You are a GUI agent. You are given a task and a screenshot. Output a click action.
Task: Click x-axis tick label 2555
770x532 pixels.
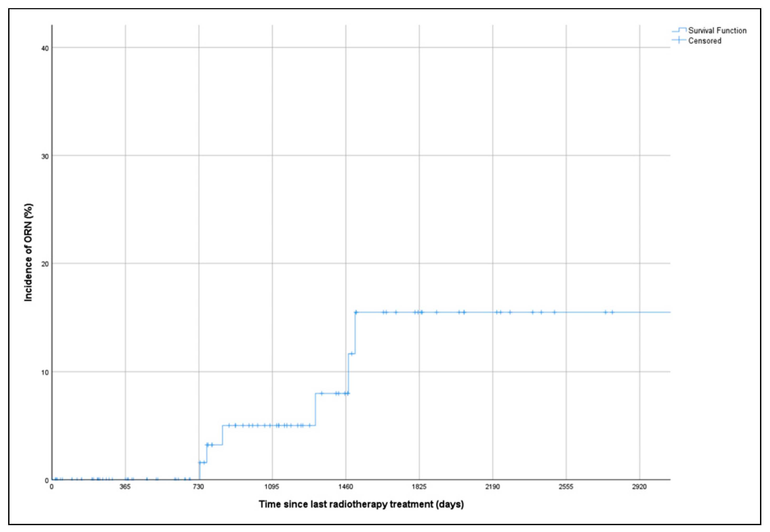pyautogui.click(x=566, y=487)
